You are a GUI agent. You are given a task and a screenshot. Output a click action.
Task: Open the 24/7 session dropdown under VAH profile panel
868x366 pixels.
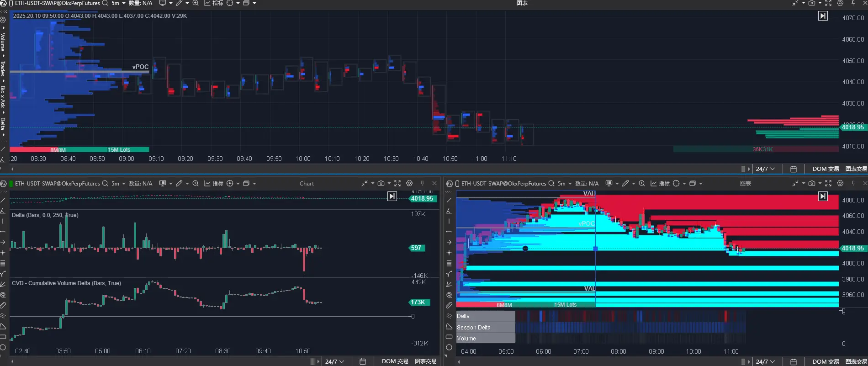pyautogui.click(x=765, y=361)
